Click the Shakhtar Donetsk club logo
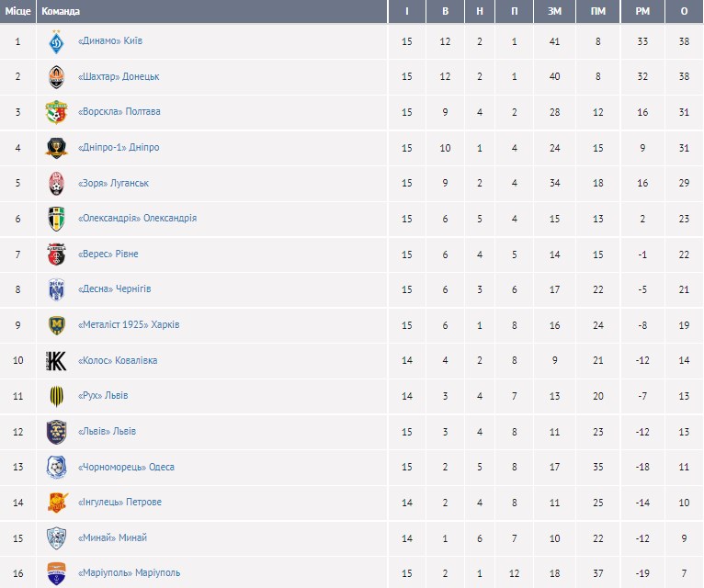Viewport: 704px width, 588px height. point(57,77)
